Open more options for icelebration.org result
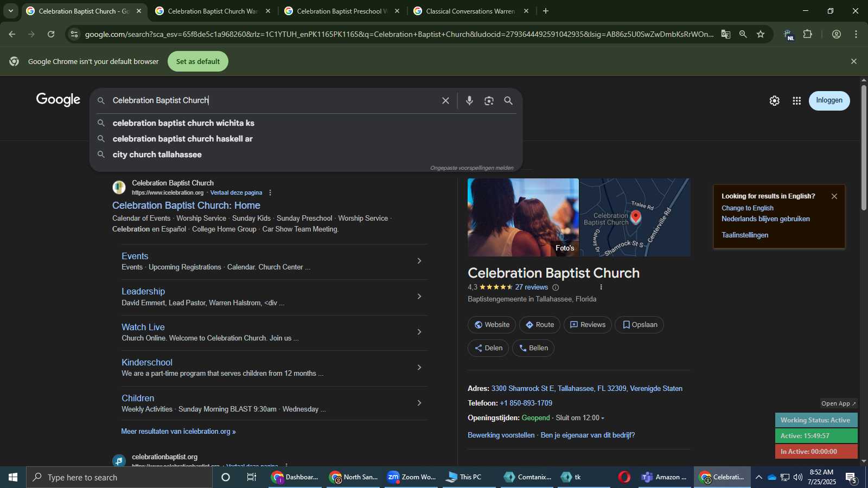The image size is (868, 488). click(270, 192)
